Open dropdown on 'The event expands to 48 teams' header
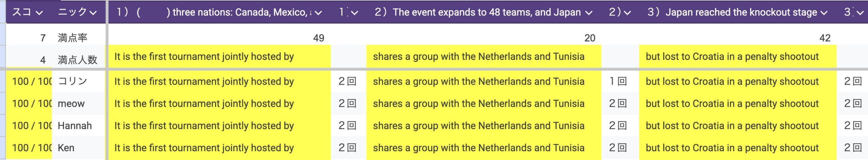 pos(589,13)
